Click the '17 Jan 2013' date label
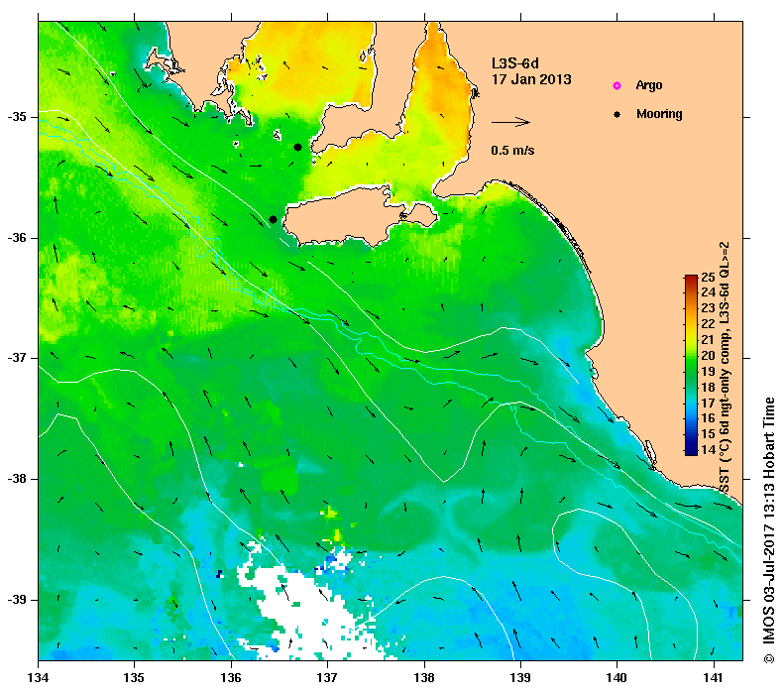The image size is (784, 694). (x=531, y=79)
